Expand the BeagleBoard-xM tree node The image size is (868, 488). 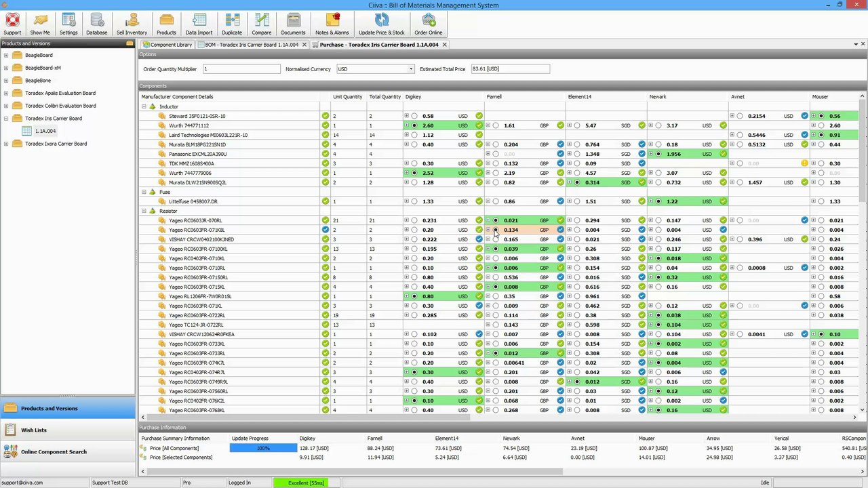tap(6, 68)
